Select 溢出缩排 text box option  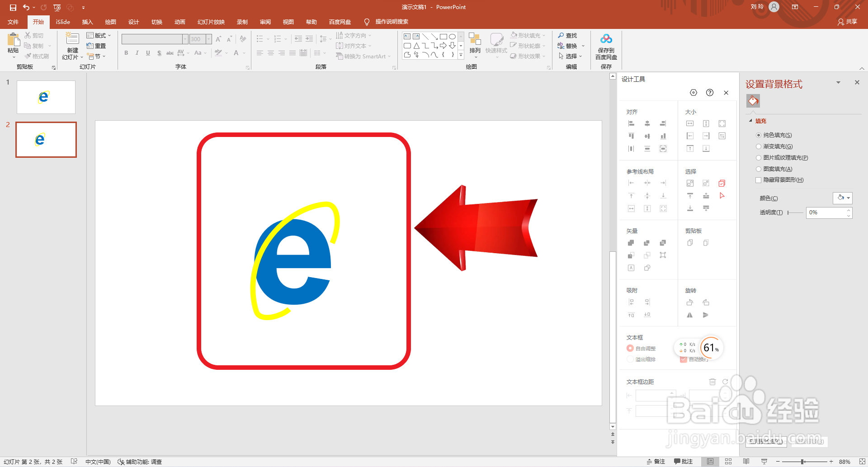630,359
